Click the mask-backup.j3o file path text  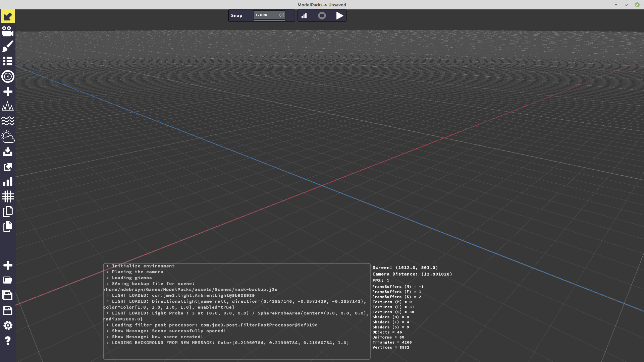pos(190,290)
